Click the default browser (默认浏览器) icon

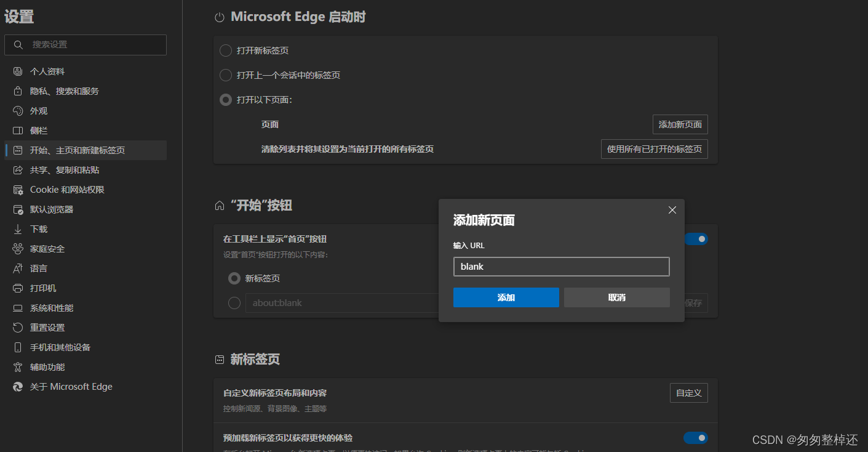pos(18,209)
